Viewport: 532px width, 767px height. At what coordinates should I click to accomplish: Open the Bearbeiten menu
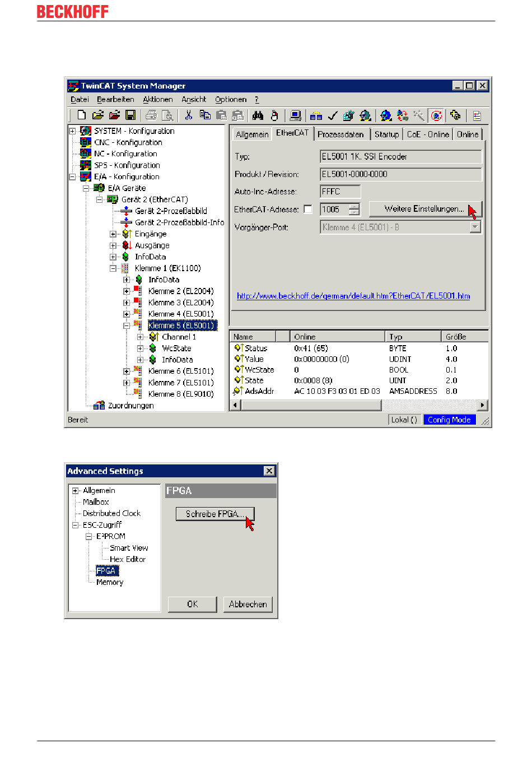115,99
